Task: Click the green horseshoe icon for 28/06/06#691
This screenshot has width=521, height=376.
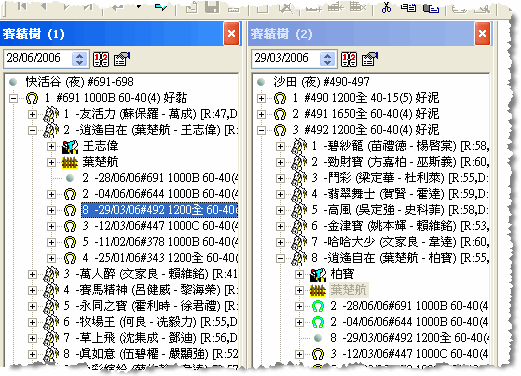Action: pyautogui.click(x=318, y=306)
